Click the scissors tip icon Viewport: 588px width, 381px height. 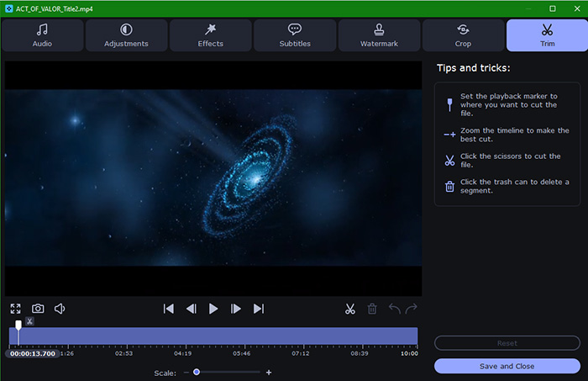click(449, 161)
